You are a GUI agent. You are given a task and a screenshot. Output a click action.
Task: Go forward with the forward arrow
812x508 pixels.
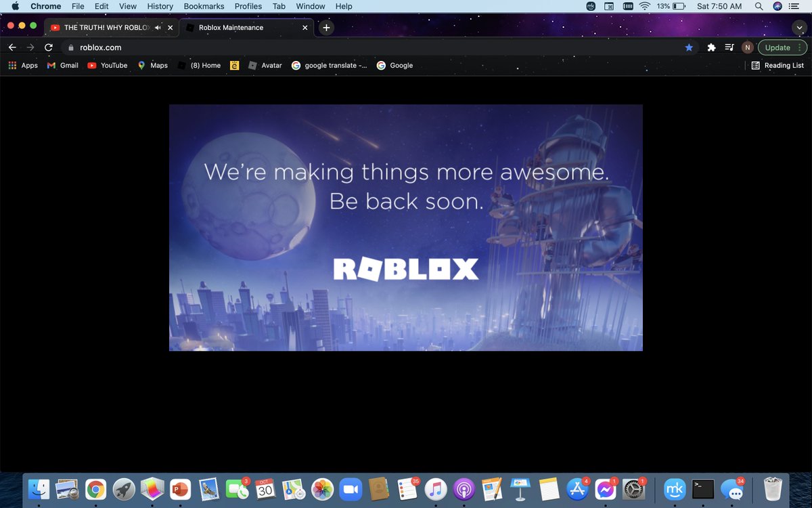point(30,47)
